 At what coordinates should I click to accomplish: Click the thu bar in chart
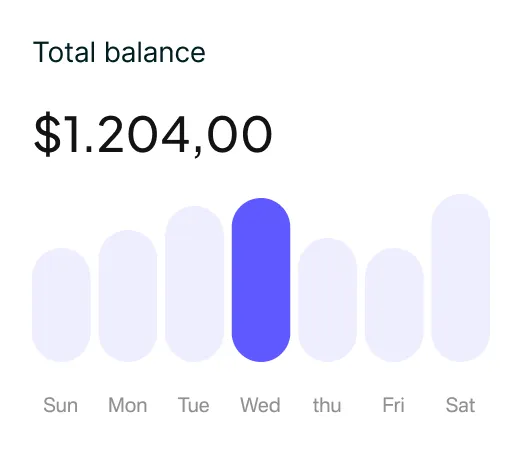click(x=328, y=300)
